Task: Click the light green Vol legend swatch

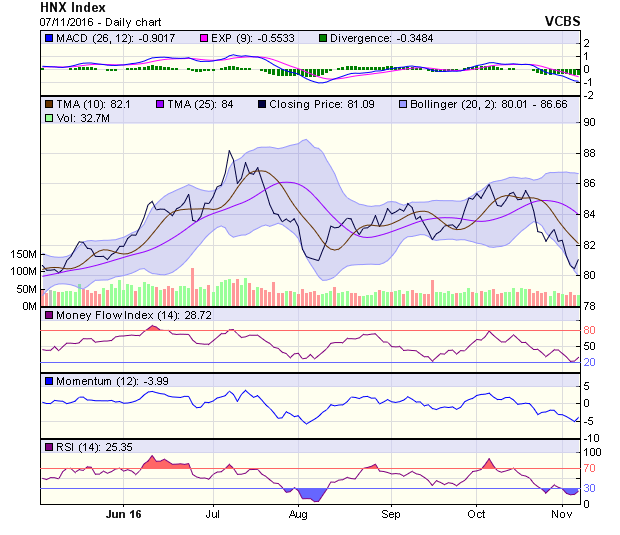Action: pyautogui.click(x=49, y=118)
